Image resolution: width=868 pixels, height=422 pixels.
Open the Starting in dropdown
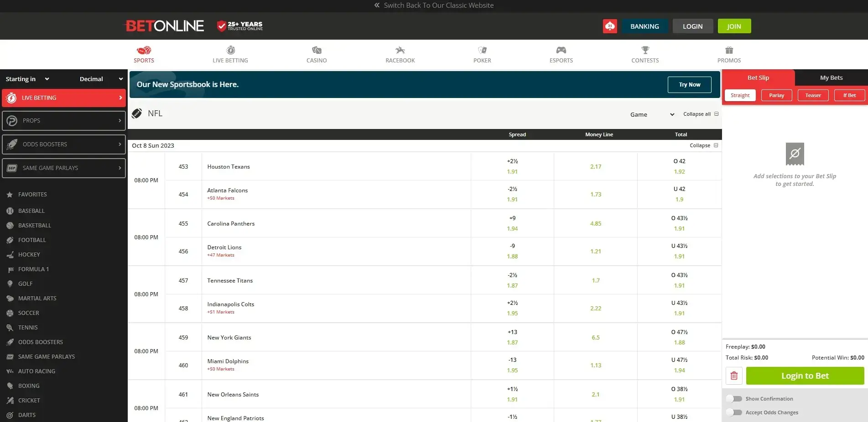[27, 79]
